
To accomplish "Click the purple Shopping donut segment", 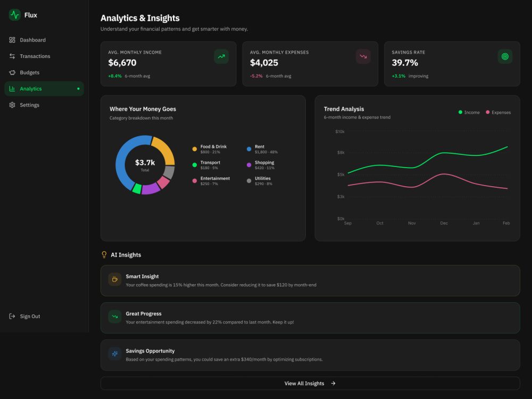I will pos(151,189).
